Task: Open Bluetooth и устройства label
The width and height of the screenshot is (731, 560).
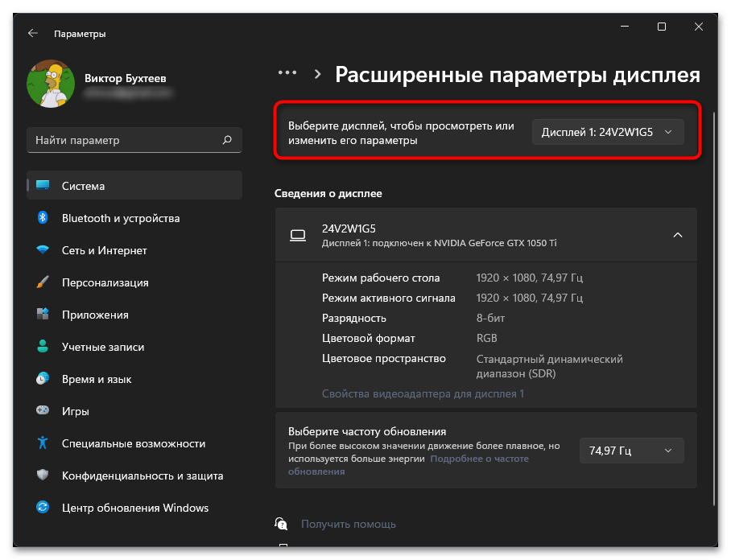Action: point(121,218)
